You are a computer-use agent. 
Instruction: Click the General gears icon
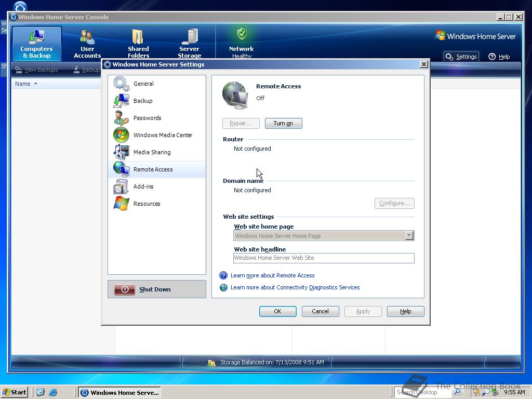click(x=121, y=84)
